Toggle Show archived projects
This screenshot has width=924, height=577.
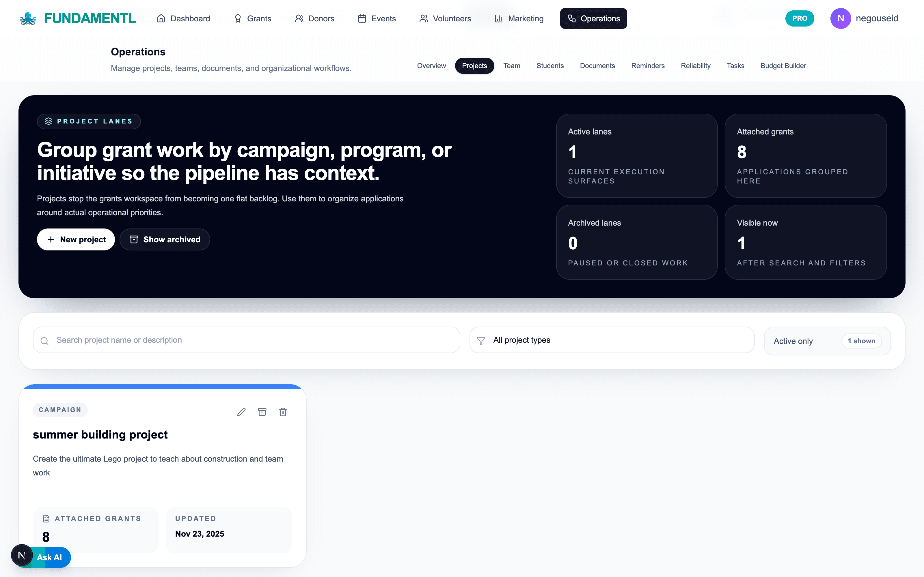click(165, 239)
